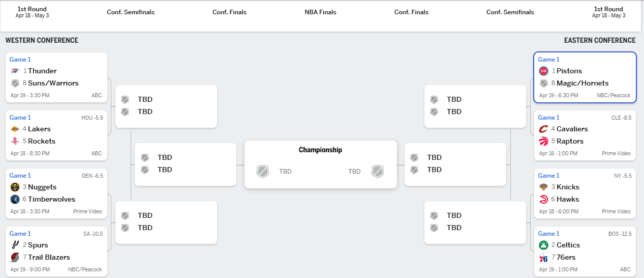
Task: Open the Magic/Hornets team entry
Action: click(582, 83)
